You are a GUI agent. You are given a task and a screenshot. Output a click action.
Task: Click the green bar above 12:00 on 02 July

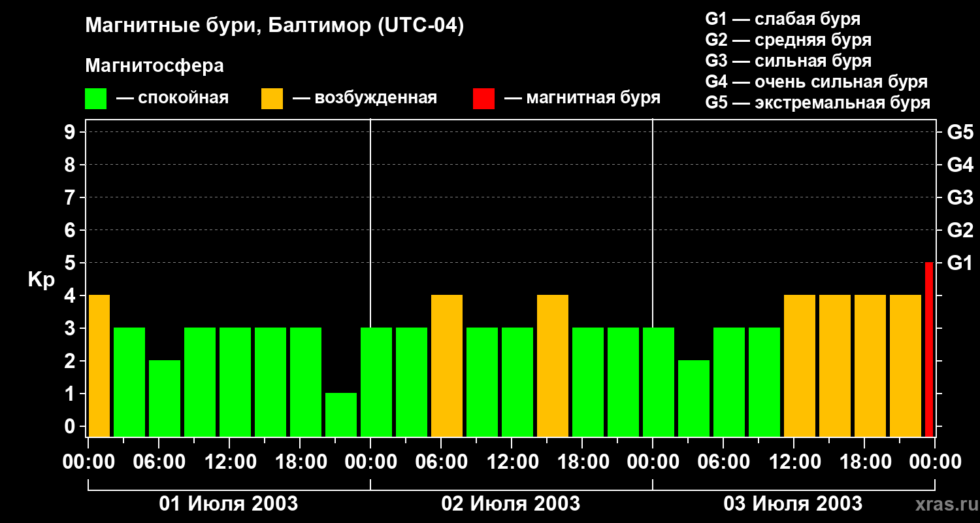tap(517, 382)
